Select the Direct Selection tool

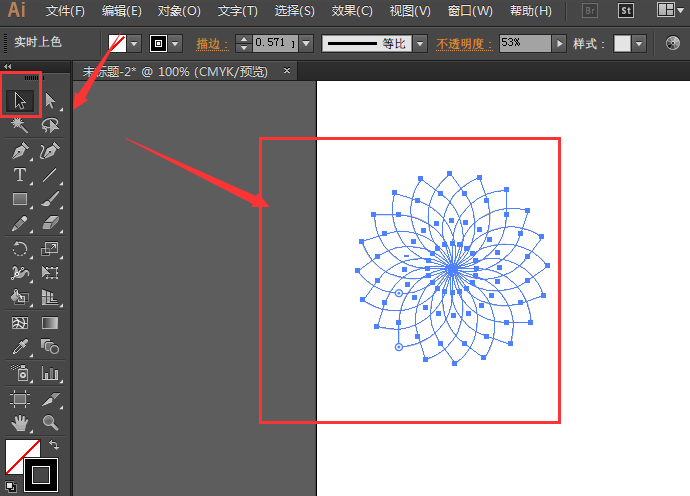[x=49, y=100]
